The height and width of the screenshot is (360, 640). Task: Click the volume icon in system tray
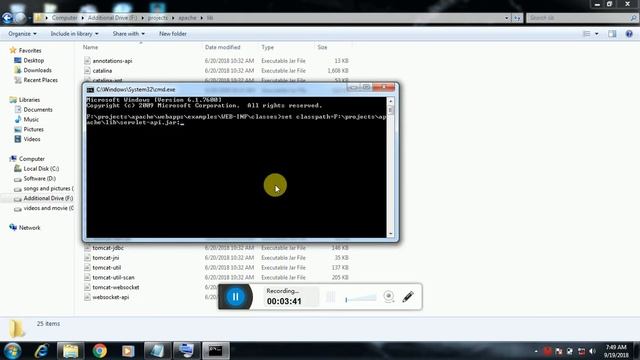pyautogui.click(x=592, y=351)
